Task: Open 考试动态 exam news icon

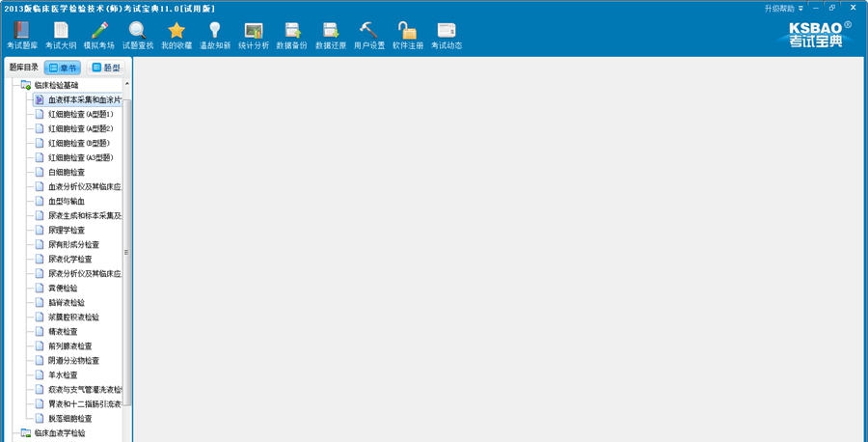Action: [x=447, y=36]
